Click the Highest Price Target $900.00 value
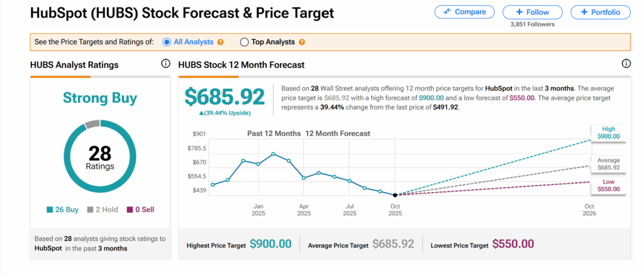This screenshot has height=275, width=644. [270, 244]
